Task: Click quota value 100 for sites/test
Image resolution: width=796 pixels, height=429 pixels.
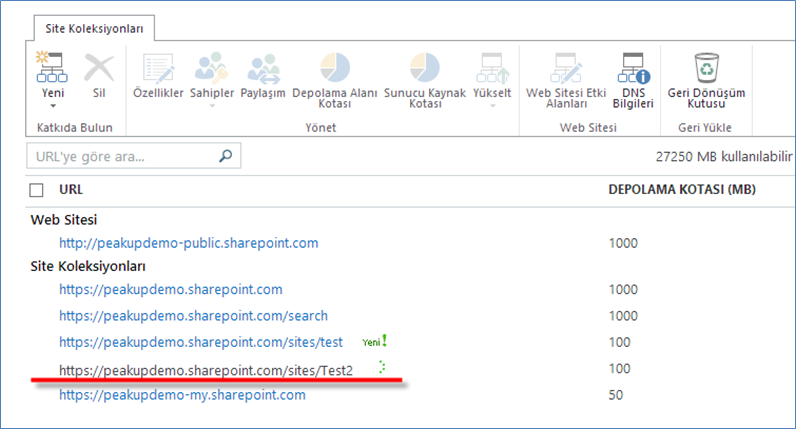Action: pos(619,342)
